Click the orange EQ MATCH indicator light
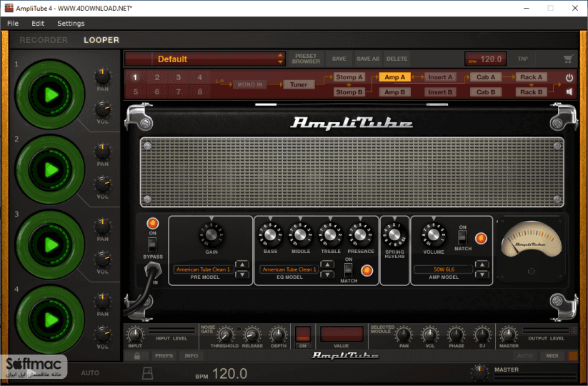The height and width of the screenshot is (386, 588). pos(367,270)
